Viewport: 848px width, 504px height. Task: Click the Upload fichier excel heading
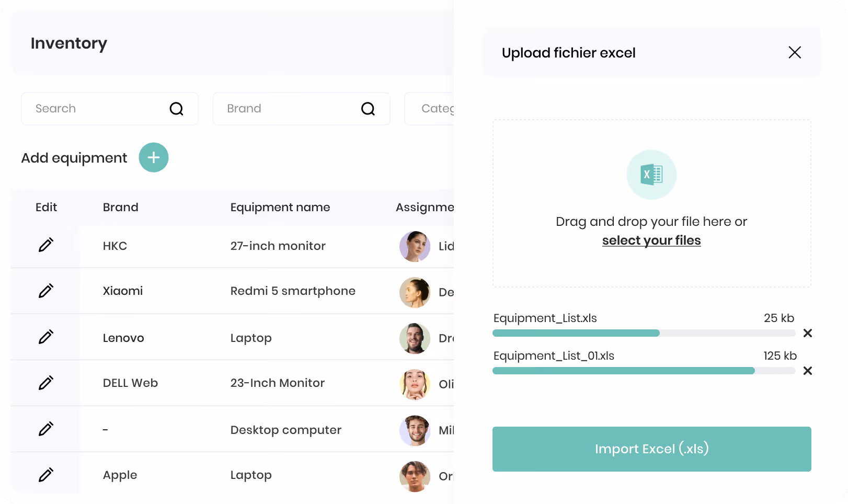569,53
